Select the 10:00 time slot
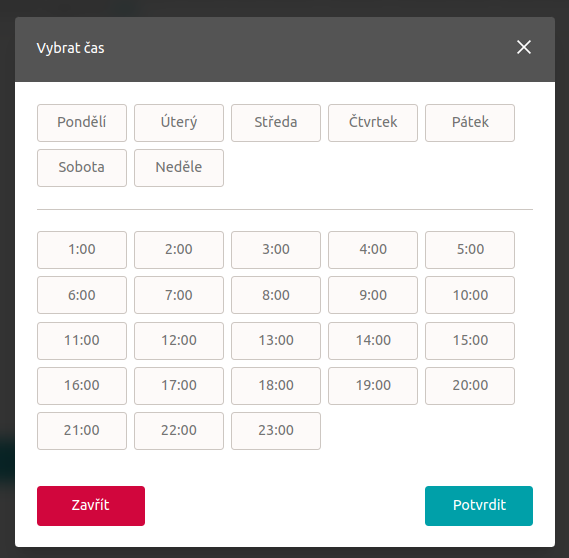Screen dimensions: 569x558 470,295
